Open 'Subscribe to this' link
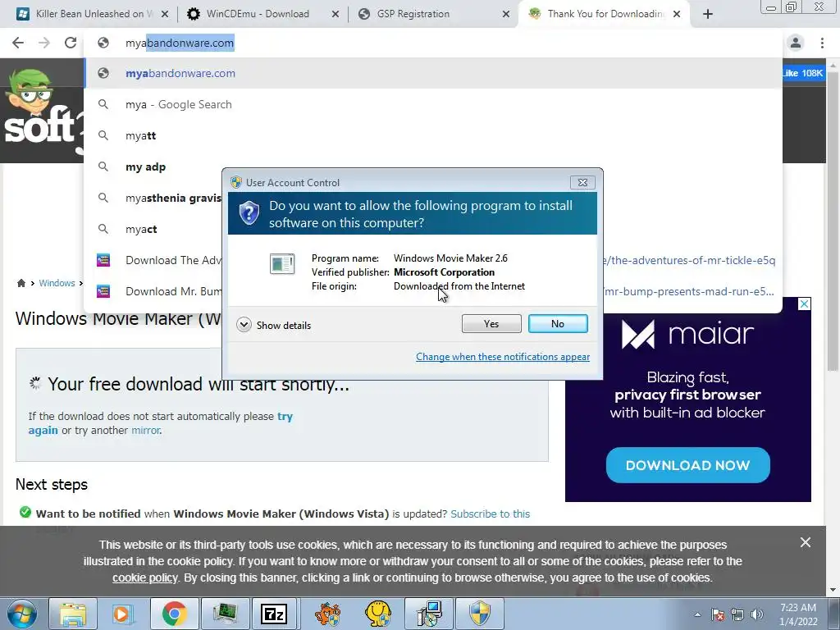This screenshot has height=630, width=840. [x=491, y=514]
